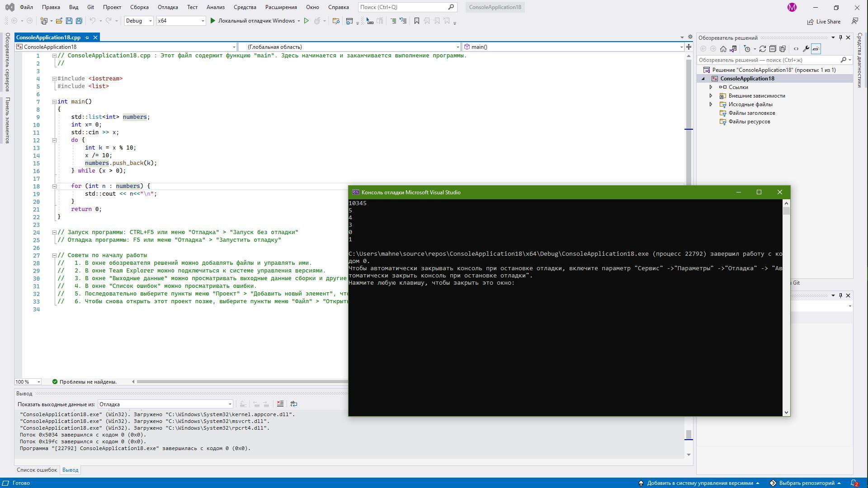
Task: Click Solution Explorer home icon
Action: (723, 49)
